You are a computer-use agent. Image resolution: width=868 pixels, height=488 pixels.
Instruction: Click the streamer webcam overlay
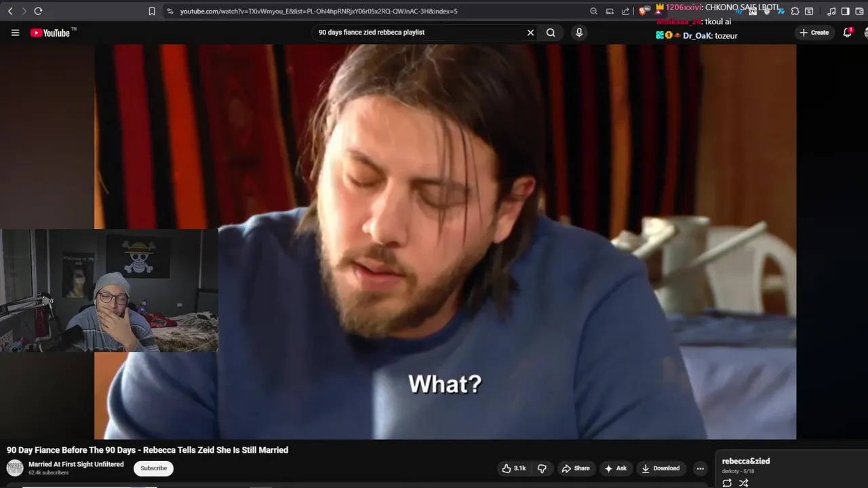pos(109,291)
